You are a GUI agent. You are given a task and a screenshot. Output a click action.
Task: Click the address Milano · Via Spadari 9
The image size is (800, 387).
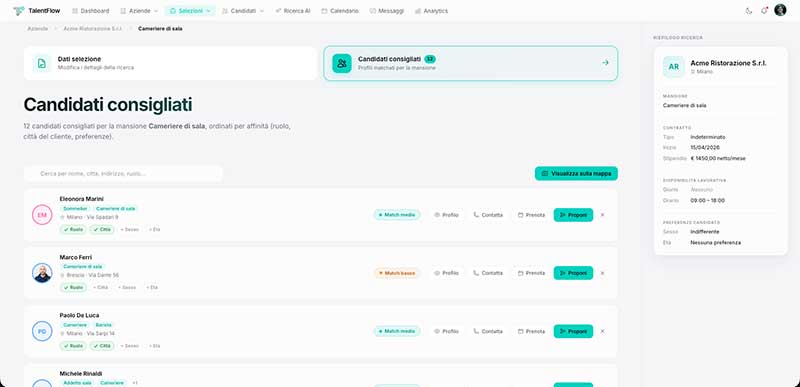coord(92,217)
